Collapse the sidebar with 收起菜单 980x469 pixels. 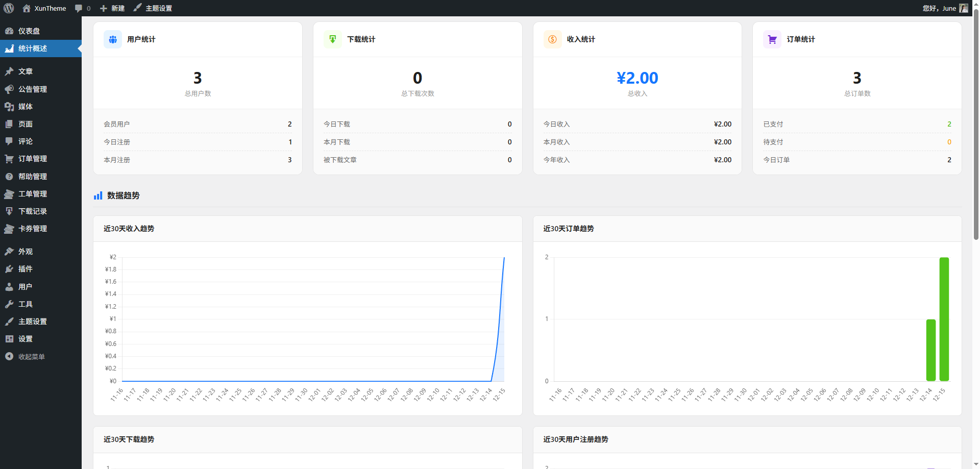pyautogui.click(x=31, y=357)
